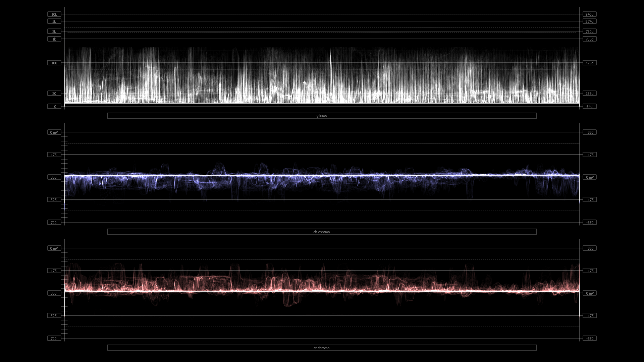
Task: Click the 940d marker on the right scale
Action: point(590,14)
